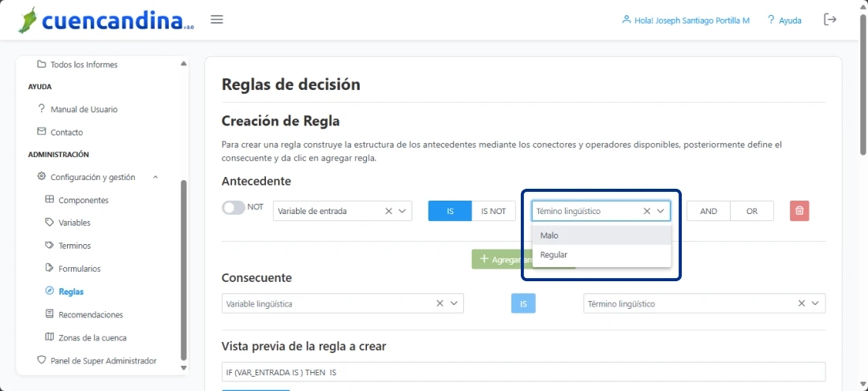Clear the antecedent Término lingüístico field
Image resolution: width=868 pixels, height=391 pixels.
647,211
